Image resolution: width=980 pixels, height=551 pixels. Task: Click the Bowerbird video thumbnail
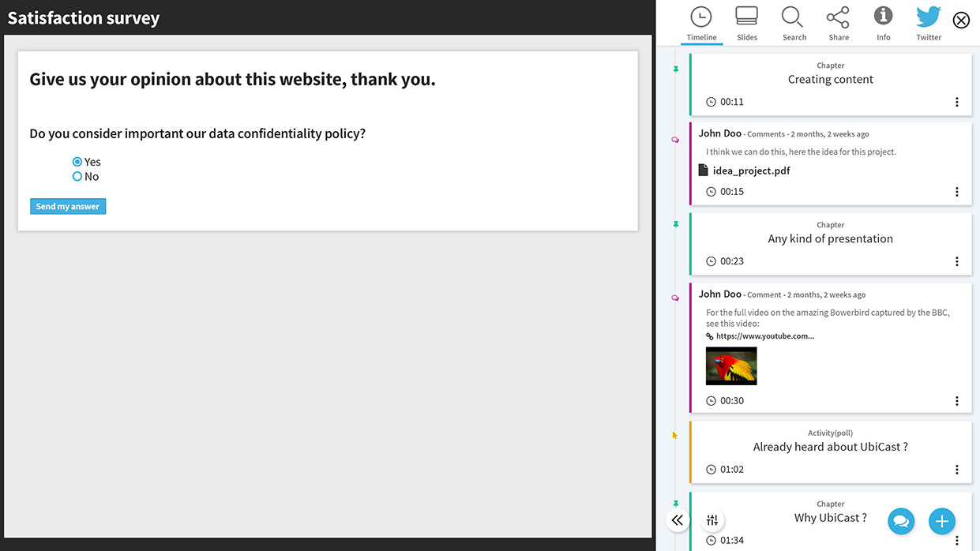click(x=730, y=366)
